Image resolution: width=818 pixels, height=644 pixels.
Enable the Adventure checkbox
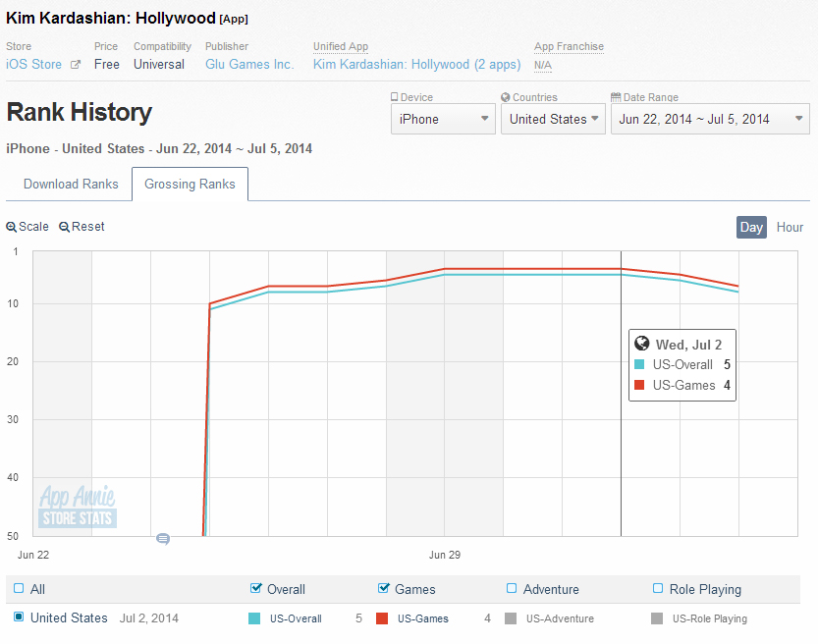pos(512,588)
